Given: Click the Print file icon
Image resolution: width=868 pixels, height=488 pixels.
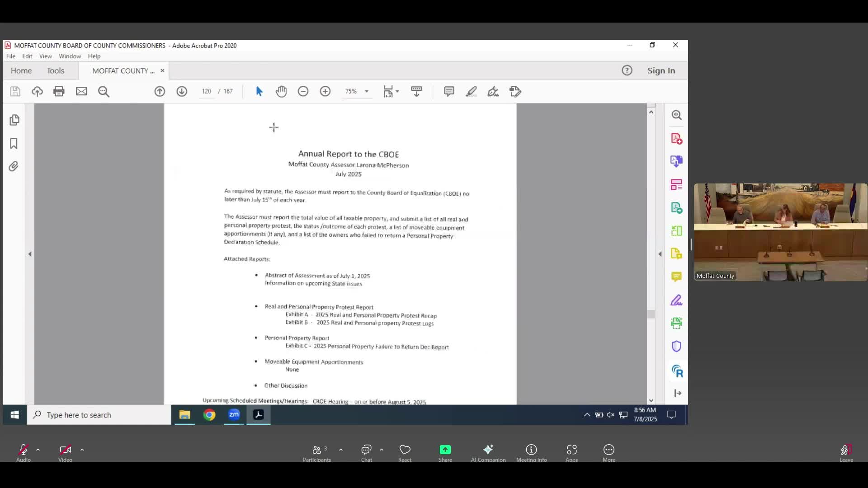Looking at the screenshot, I should click(x=59, y=91).
